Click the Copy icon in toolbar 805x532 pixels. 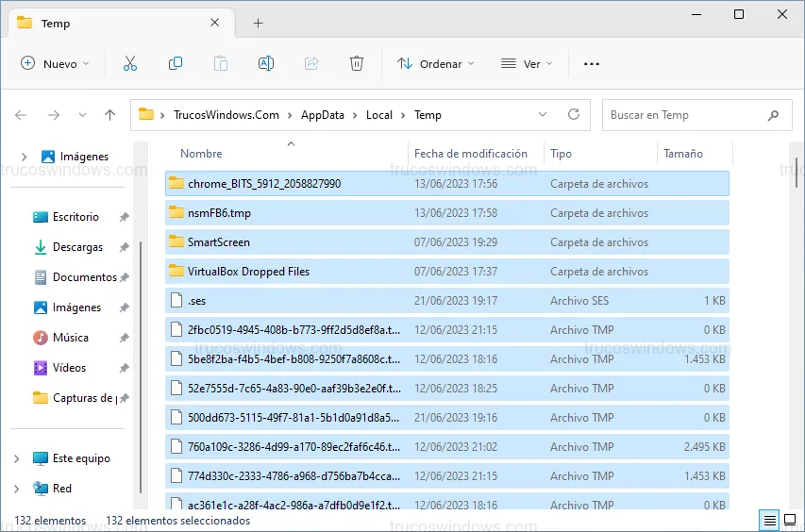(x=176, y=63)
